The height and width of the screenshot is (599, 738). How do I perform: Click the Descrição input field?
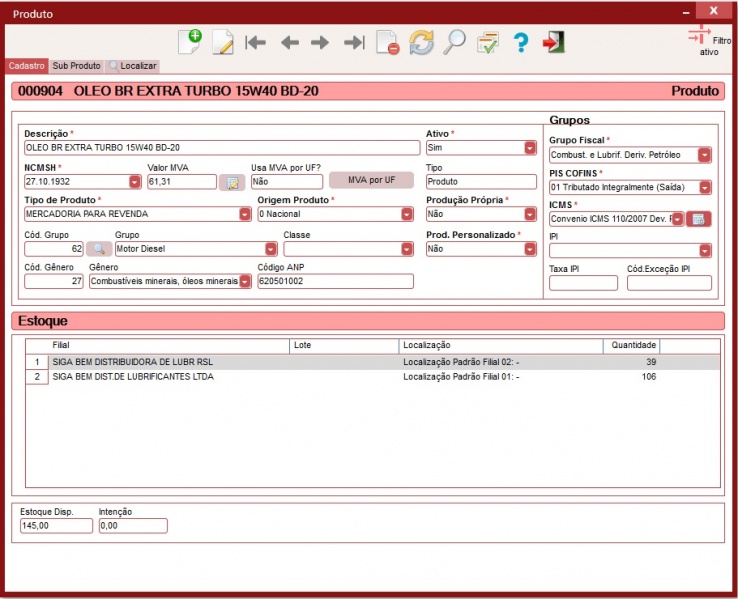click(222, 148)
